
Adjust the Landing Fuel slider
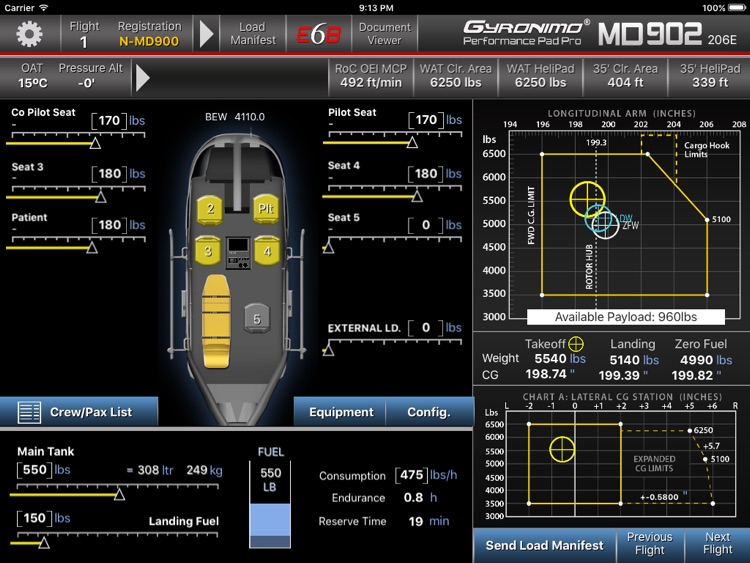[x=44, y=543]
